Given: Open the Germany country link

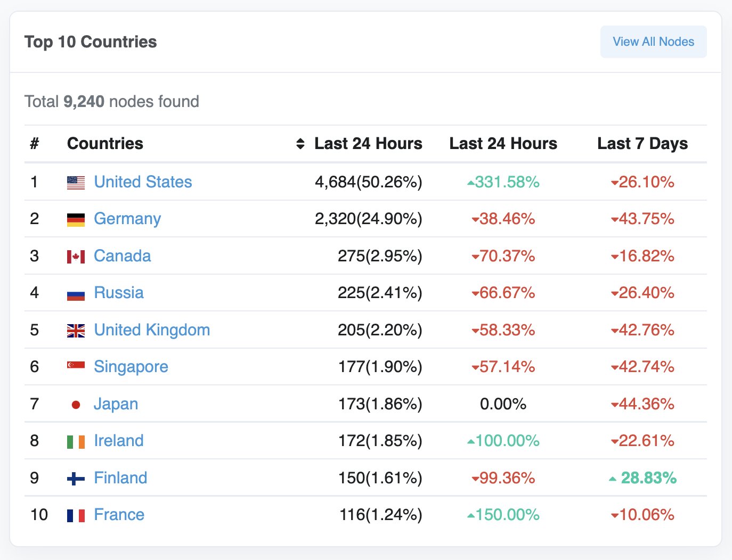Looking at the screenshot, I should (x=127, y=219).
